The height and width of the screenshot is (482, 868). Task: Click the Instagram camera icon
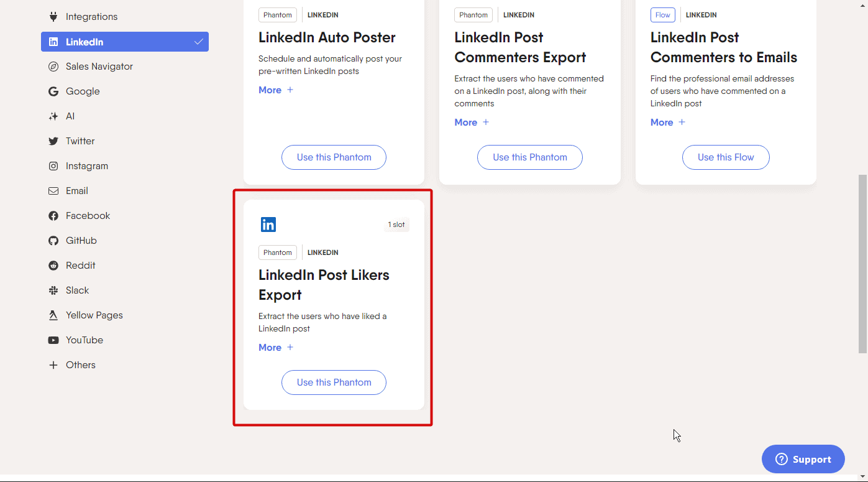pos(53,166)
